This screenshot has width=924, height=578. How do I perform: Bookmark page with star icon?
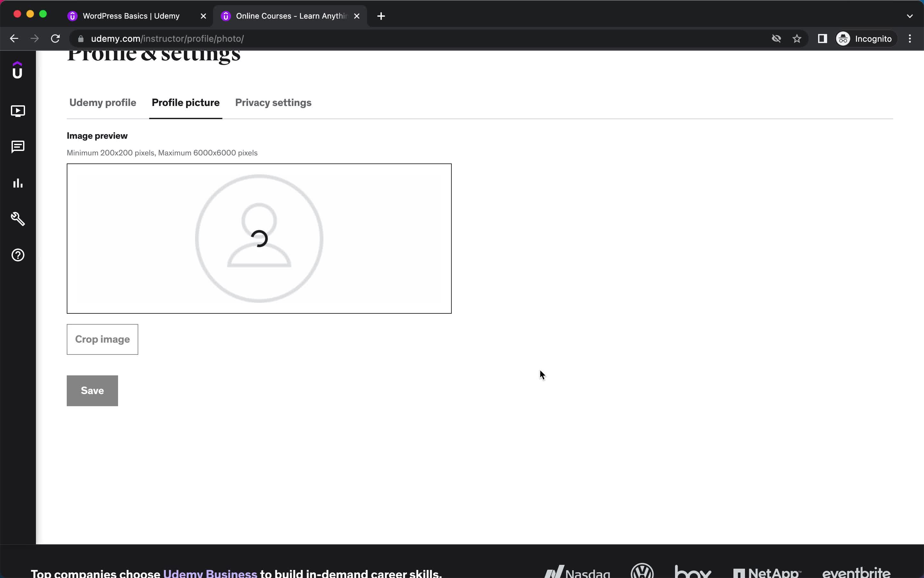pyautogui.click(x=797, y=39)
